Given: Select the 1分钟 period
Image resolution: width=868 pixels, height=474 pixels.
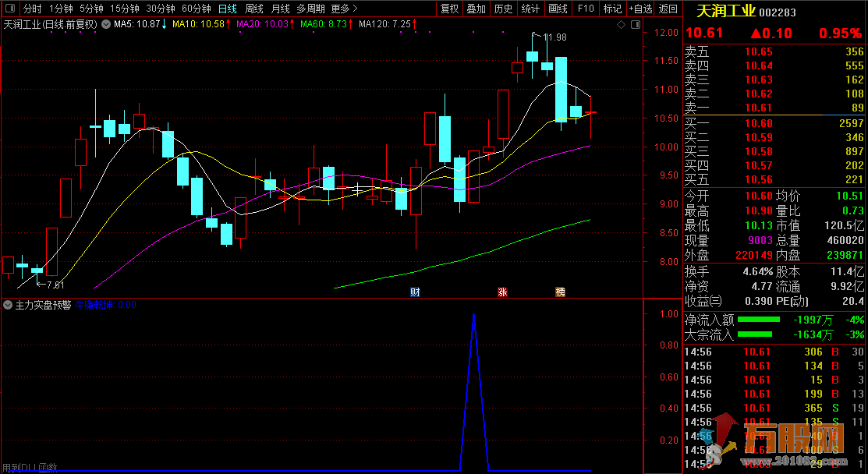Looking at the screenshot, I should [61, 9].
